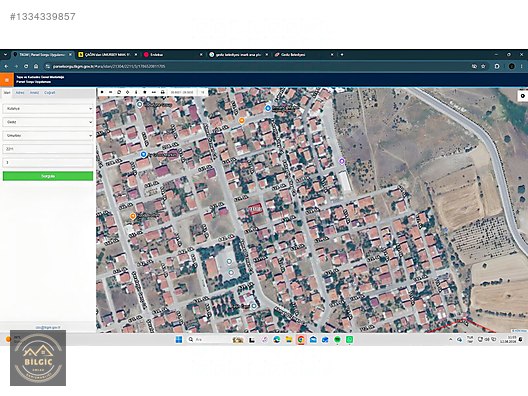
Task: Open File Explorer from the taskbar
Action: coord(289,339)
